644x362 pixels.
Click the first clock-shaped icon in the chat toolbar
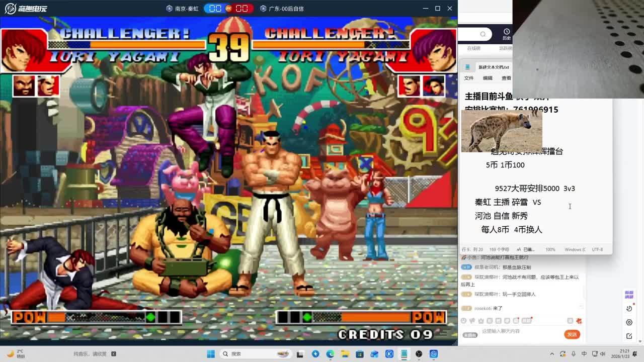point(464,321)
